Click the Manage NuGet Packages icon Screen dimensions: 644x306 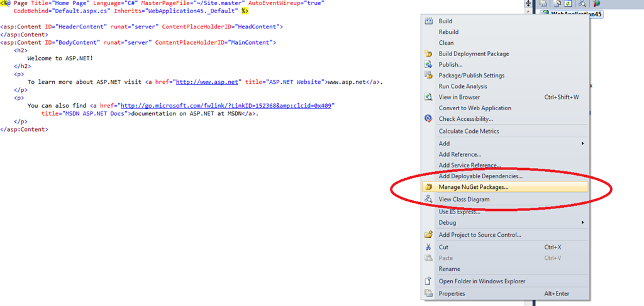click(428, 187)
